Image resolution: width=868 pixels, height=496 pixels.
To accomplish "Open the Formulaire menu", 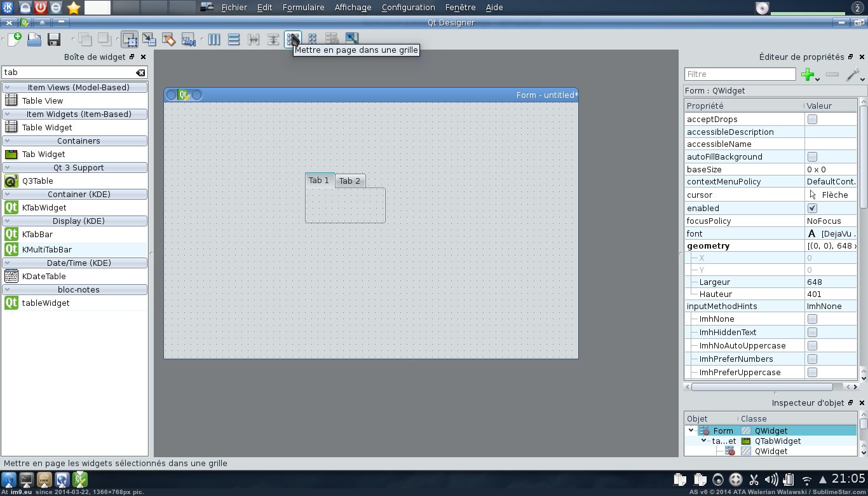I will 303,8.
